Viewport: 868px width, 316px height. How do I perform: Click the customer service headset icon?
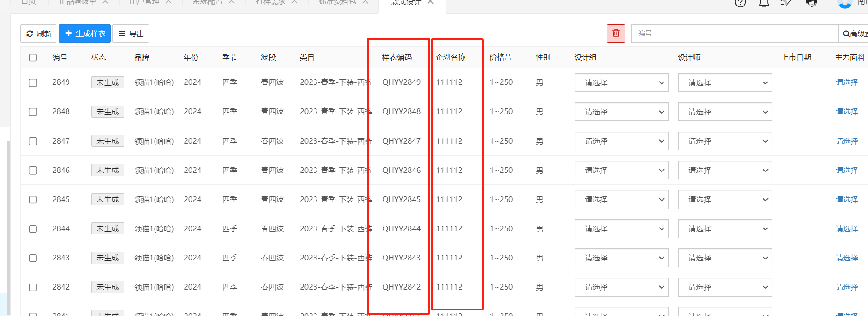coord(811,3)
